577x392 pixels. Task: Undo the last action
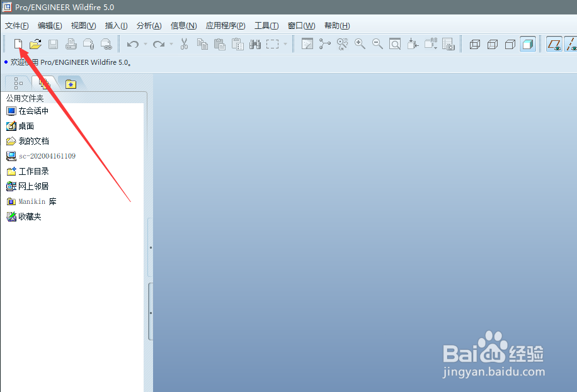click(x=132, y=44)
